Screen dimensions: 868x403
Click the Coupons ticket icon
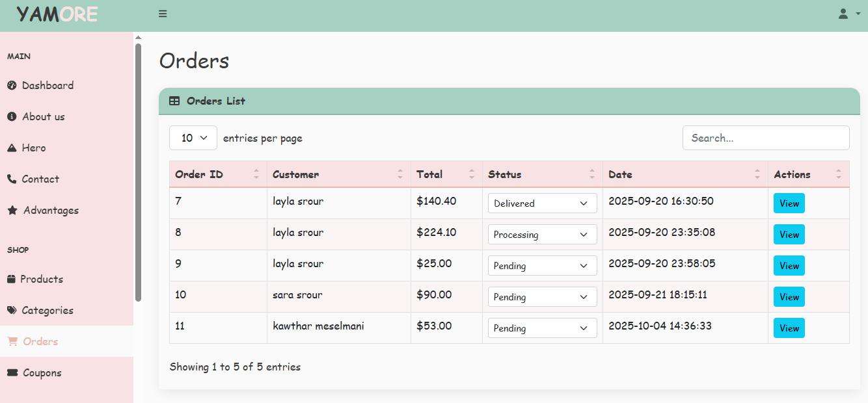12,372
